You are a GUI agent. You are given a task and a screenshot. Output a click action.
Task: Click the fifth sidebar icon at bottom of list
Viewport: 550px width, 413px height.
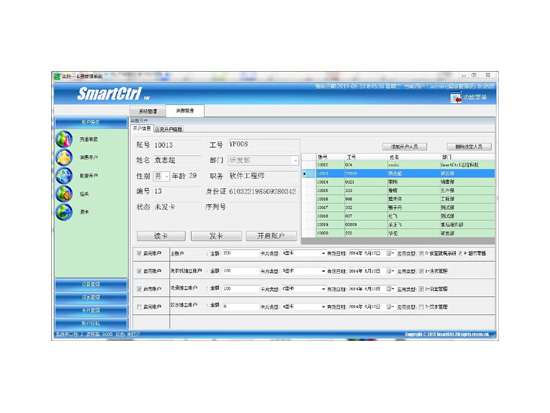point(64,212)
